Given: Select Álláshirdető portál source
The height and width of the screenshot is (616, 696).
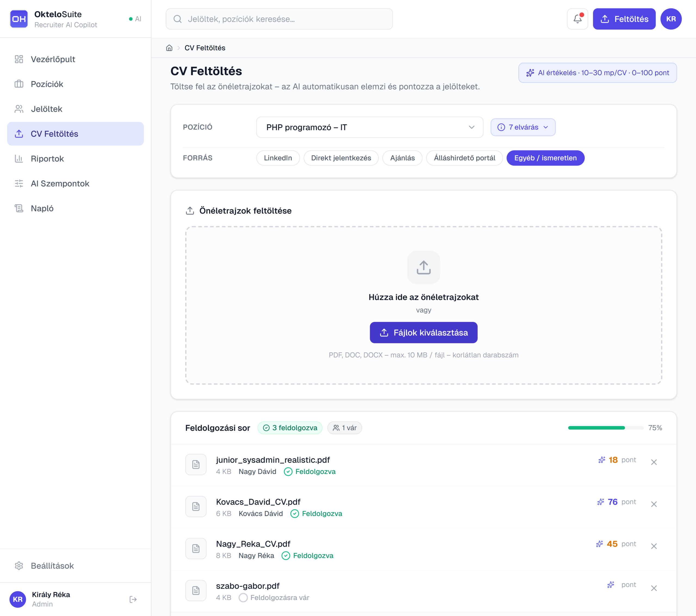Looking at the screenshot, I should pyautogui.click(x=464, y=158).
